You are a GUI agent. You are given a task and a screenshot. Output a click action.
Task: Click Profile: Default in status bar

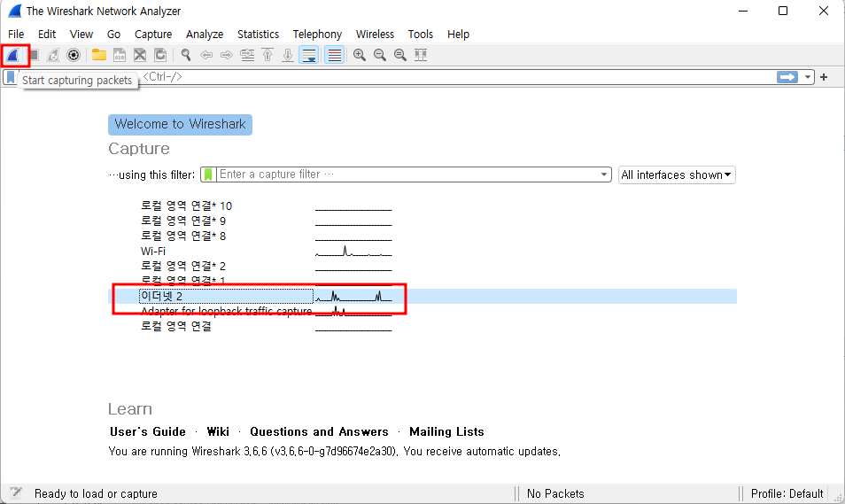tap(787, 493)
